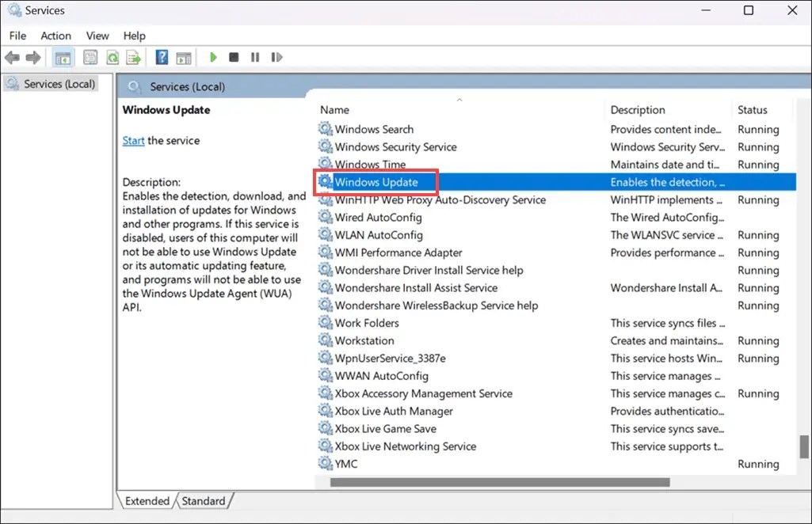
Task: Click the Name column header to sort
Action: point(334,109)
